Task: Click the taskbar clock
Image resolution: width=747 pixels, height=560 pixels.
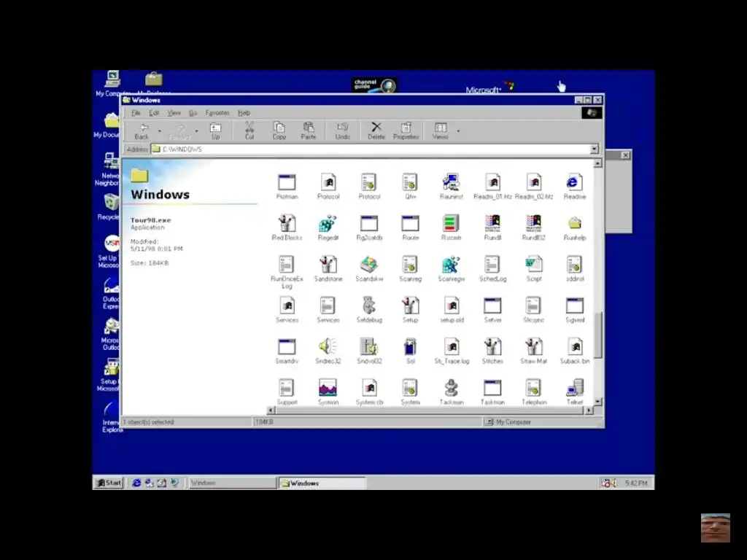Action: tap(636, 483)
